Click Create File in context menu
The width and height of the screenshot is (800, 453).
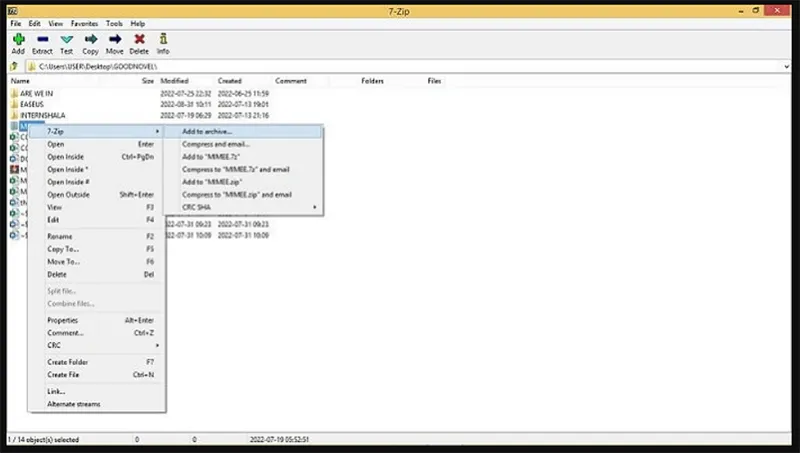pyautogui.click(x=97, y=375)
